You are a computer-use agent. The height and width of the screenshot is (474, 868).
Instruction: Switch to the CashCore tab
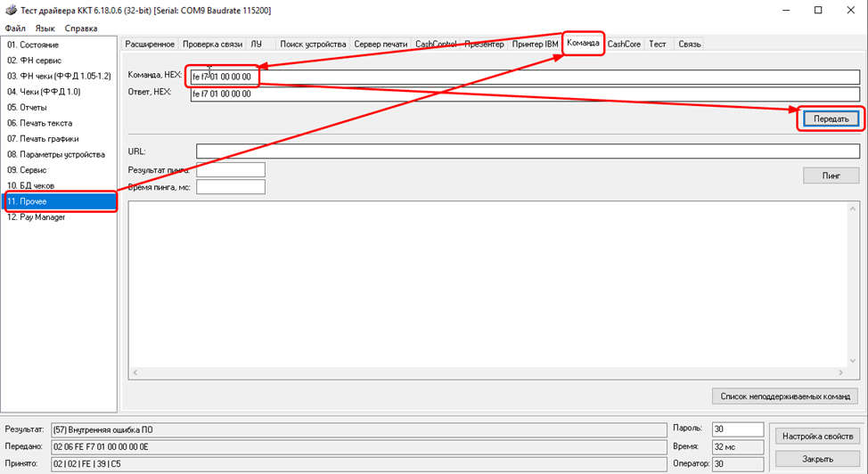tap(624, 44)
